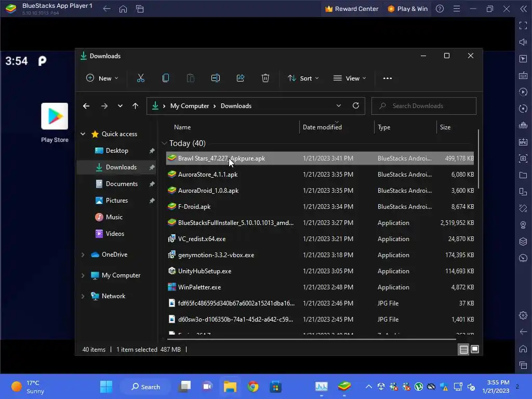
Task: Select the UnityHubSetup.exe file
Action: tap(320, 271)
